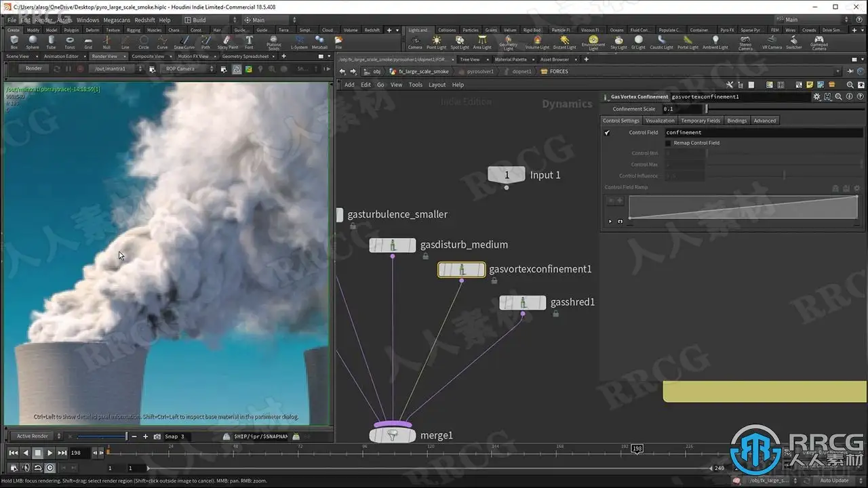Create a Sphere from the shelf
Viewport: 868px width, 488px height.
33,42
